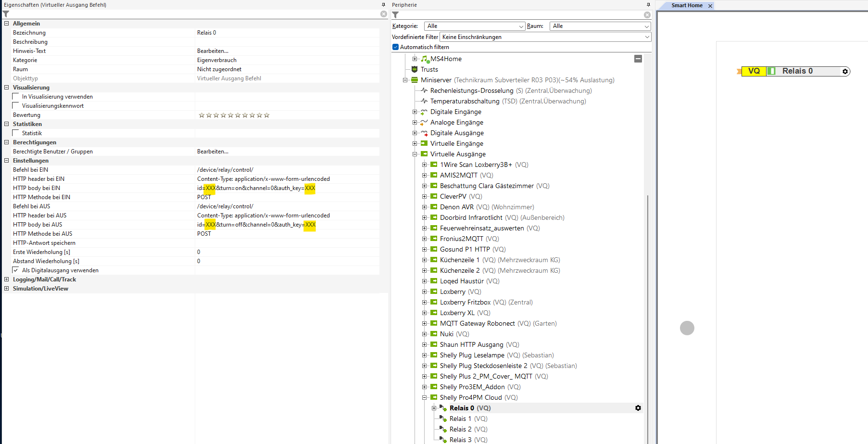Click the Shelly Pro4PM Cloud icon
This screenshot has height=444, width=868.
(x=434, y=397)
